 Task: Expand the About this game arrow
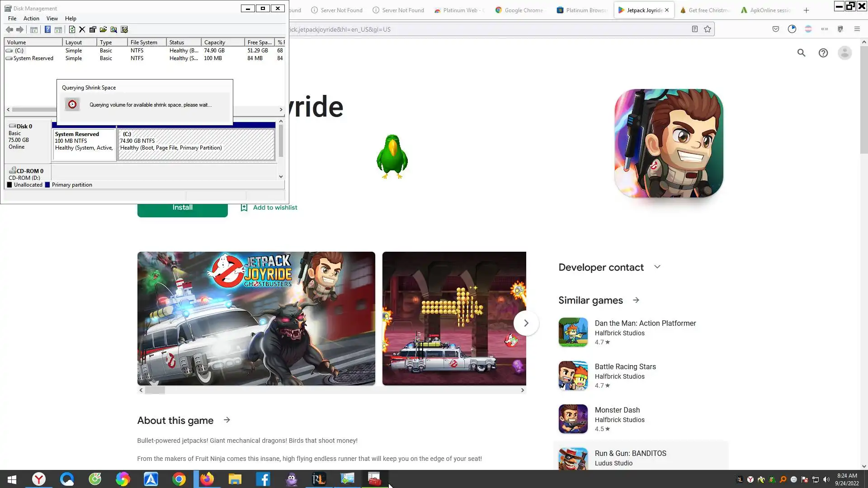pos(227,420)
